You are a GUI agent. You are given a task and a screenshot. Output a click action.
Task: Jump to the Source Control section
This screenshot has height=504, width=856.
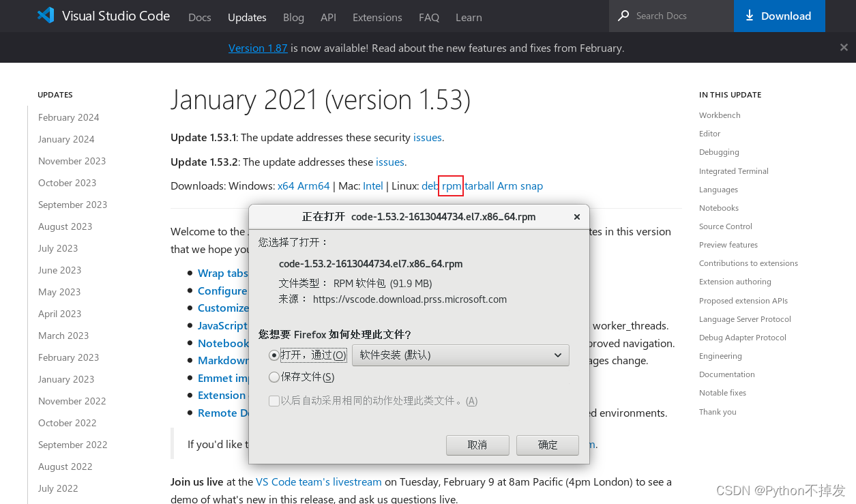pyautogui.click(x=726, y=226)
